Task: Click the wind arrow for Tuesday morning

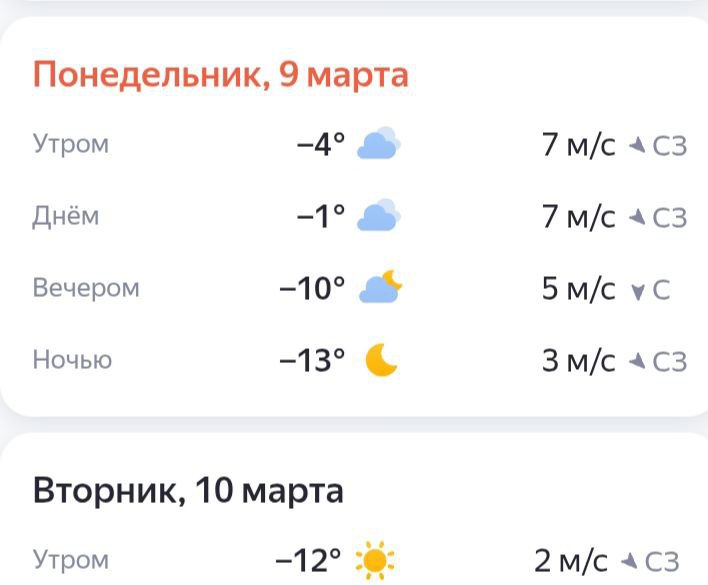Action: (630, 560)
